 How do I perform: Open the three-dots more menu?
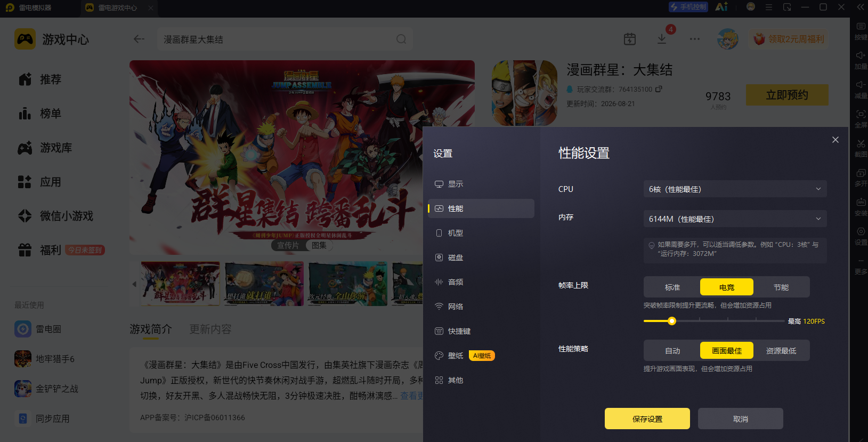(x=695, y=39)
